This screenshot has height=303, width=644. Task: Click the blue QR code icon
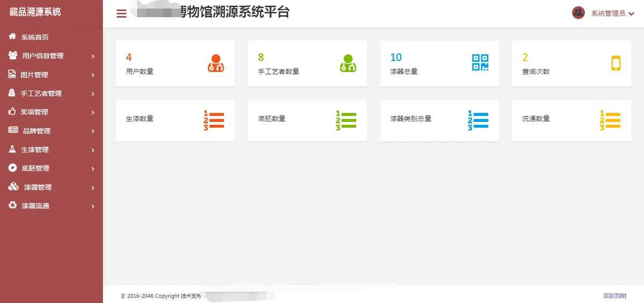click(480, 63)
